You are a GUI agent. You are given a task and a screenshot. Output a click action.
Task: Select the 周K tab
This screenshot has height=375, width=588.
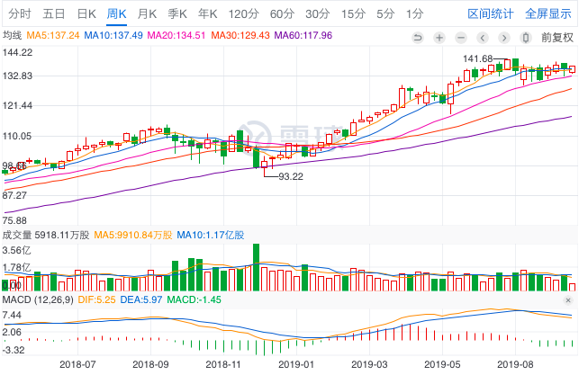tap(117, 14)
